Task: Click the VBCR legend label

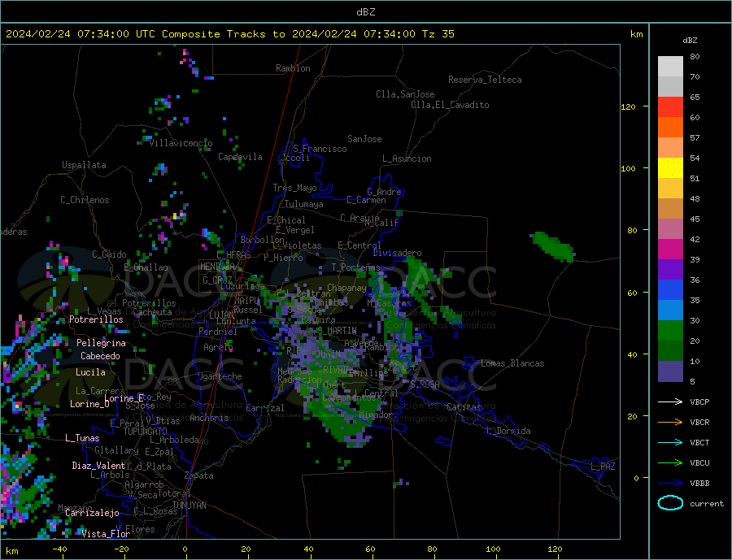Action: pos(699,423)
